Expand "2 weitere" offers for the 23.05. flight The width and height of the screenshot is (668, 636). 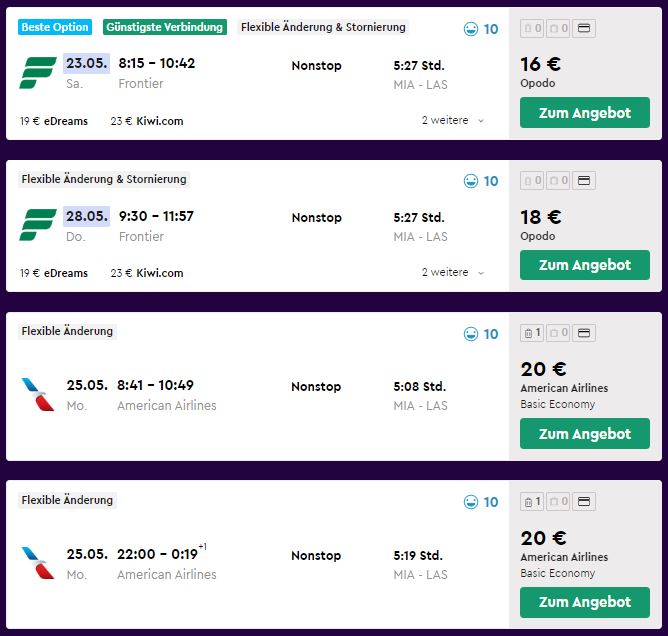pyautogui.click(x=453, y=121)
